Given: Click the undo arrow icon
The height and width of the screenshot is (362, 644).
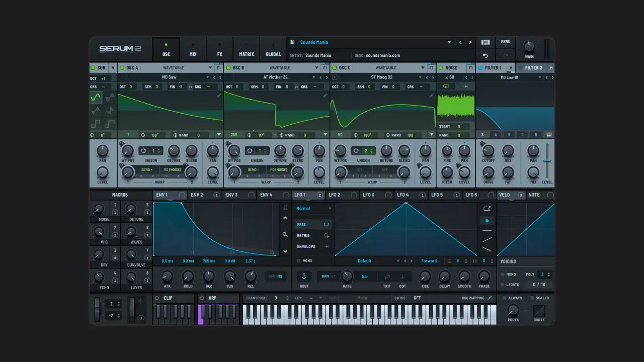Looking at the screenshot, I should coord(486,56).
